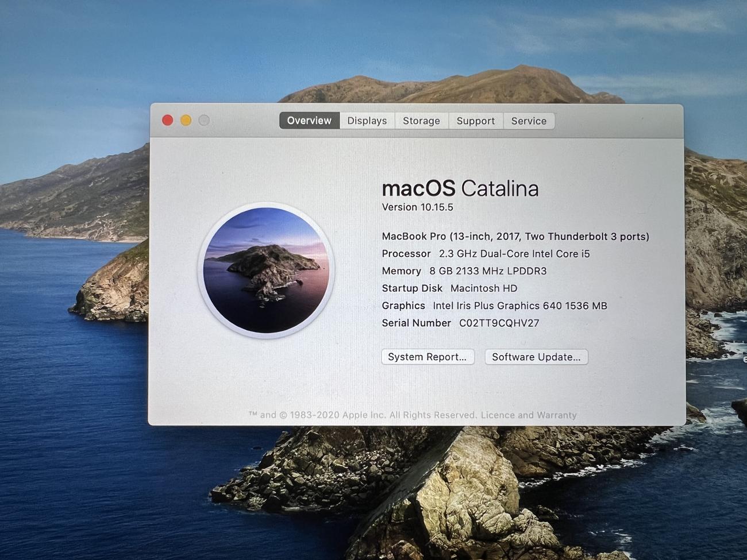Viewport: 747px width, 560px height.
Task: Click the System Report... button
Action: click(428, 357)
